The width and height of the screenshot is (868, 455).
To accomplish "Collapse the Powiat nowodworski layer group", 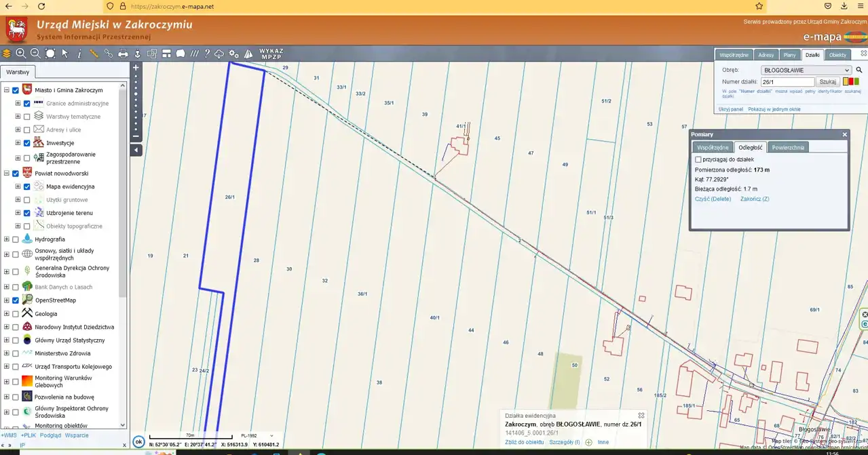I will coord(7,174).
